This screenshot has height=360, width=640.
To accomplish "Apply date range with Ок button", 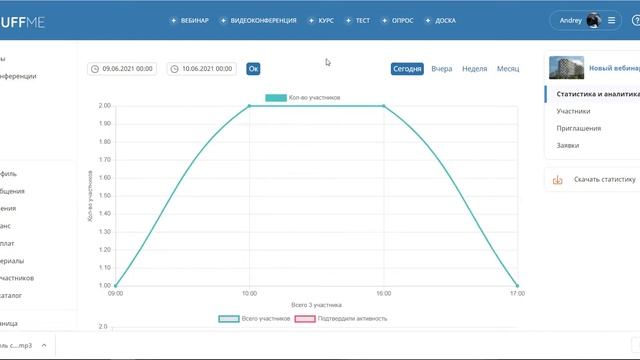I will pyautogui.click(x=253, y=69).
